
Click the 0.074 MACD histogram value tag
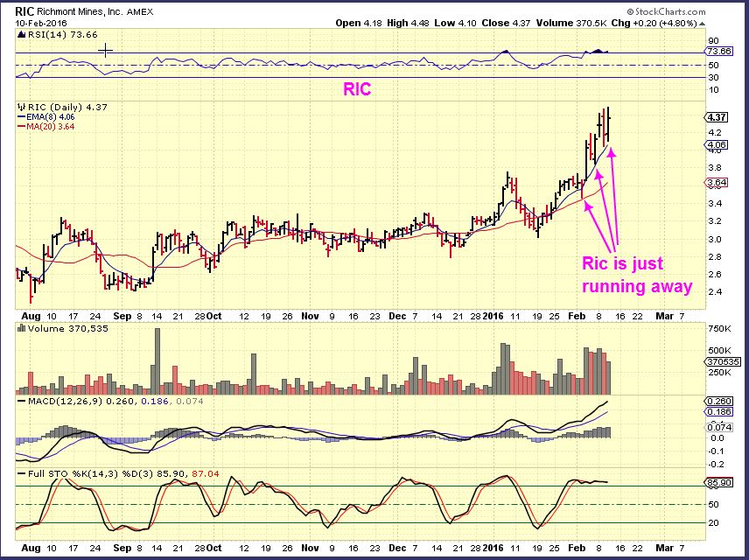point(718,428)
